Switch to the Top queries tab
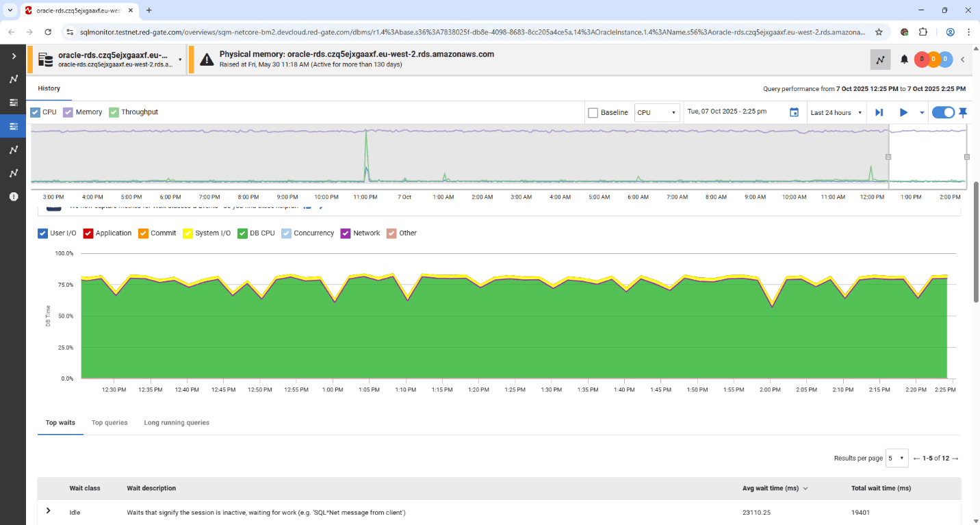980x525 pixels. tap(109, 422)
